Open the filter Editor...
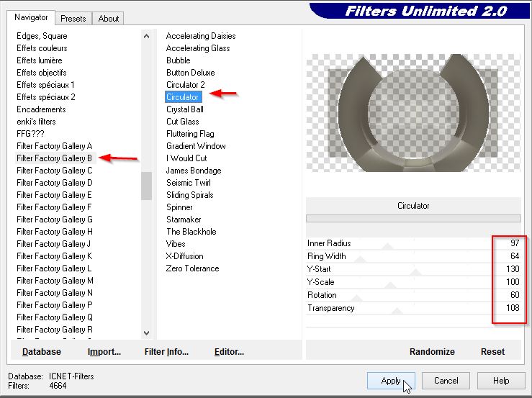532x398 pixels. [x=229, y=352]
